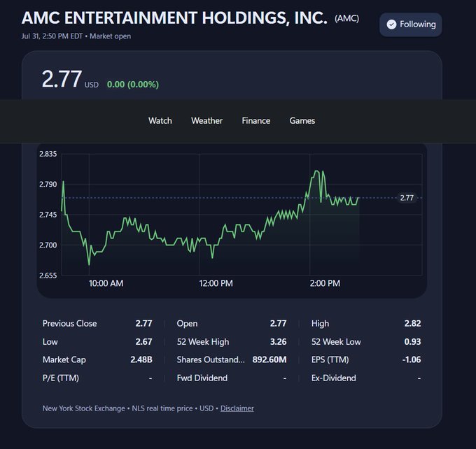Click the New York Stock Exchange text

pos(84,408)
